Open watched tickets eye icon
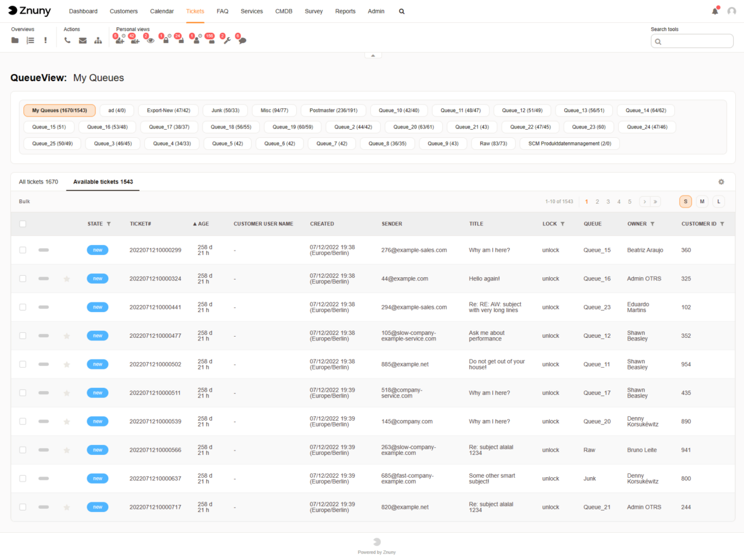The width and height of the screenshot is (744, 560). (151, 40)
